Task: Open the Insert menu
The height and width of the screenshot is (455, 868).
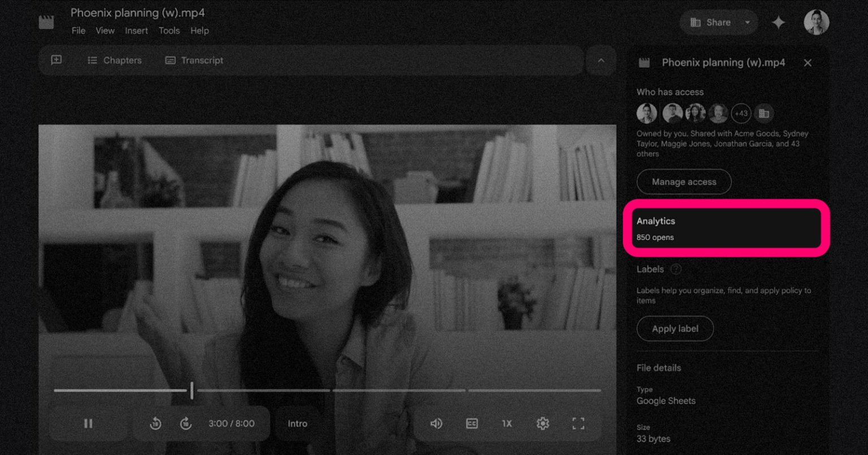Action: (x=136, y=30)
